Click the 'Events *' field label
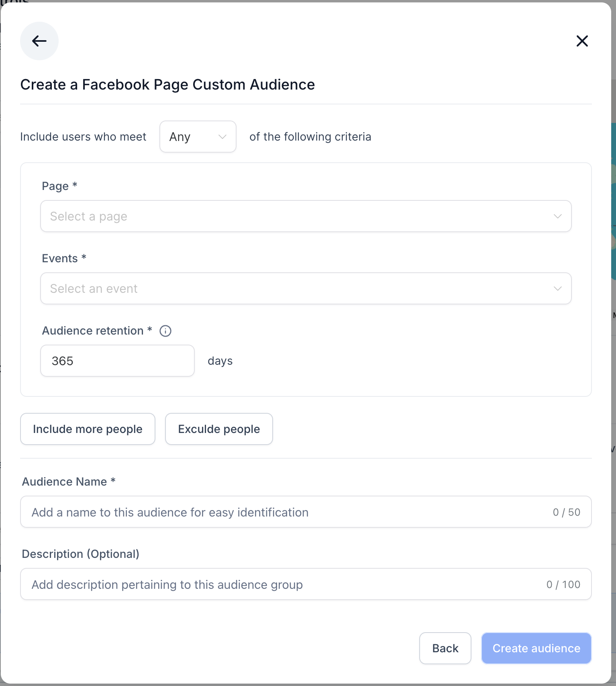This screenshot has height=686, width=616. click(64, 258)
